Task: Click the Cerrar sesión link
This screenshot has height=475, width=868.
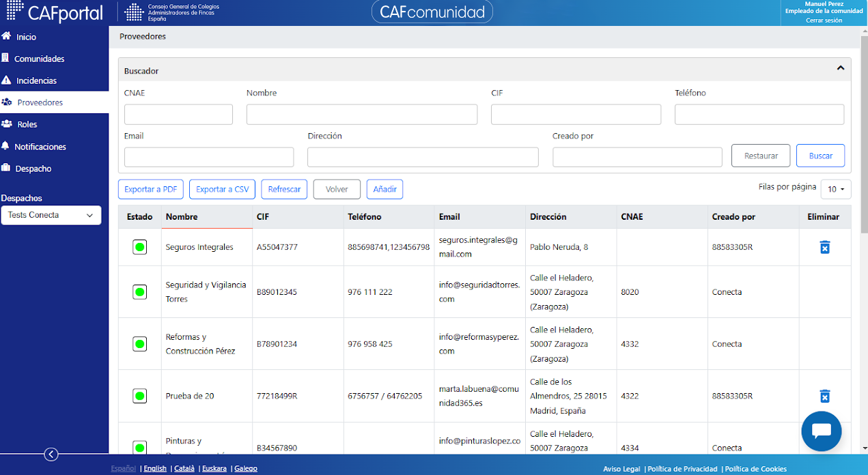Action: (824, 20)
